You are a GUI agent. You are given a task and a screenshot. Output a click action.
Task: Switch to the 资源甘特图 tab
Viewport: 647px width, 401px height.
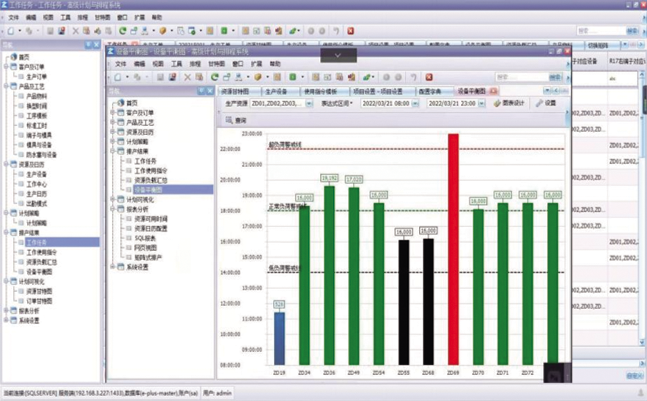coord(235,90)
